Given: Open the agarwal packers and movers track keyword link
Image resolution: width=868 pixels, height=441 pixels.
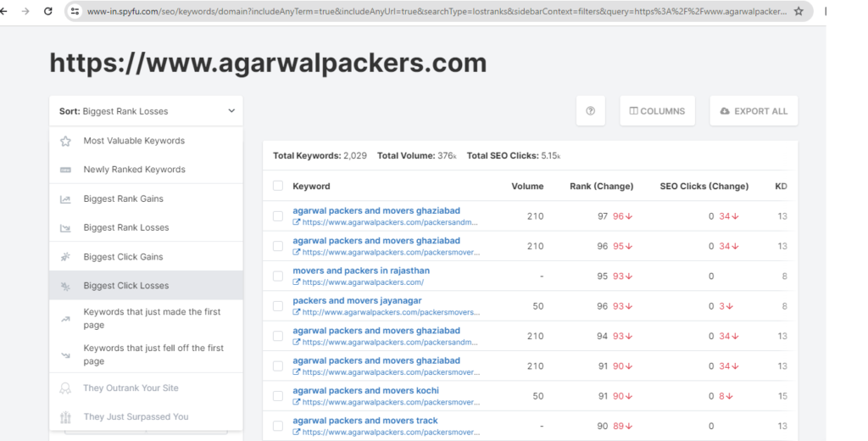Looking at the screenshot, I should tap(365, 421).
